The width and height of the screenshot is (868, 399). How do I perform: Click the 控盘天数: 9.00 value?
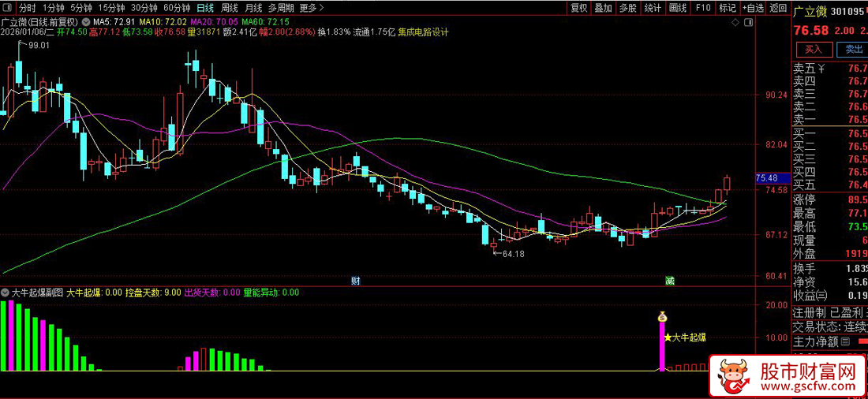point(153,293)
